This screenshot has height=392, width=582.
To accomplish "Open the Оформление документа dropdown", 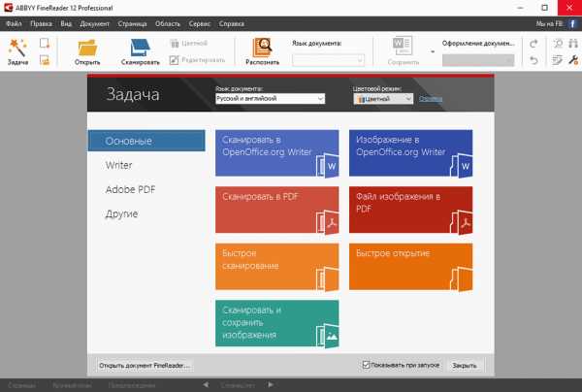I will tap(478, 60).
